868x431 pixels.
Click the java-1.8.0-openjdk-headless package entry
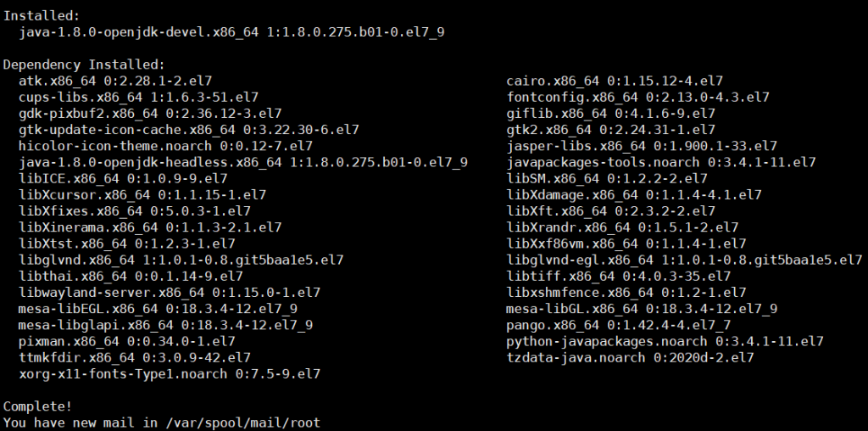pos(242,162)
